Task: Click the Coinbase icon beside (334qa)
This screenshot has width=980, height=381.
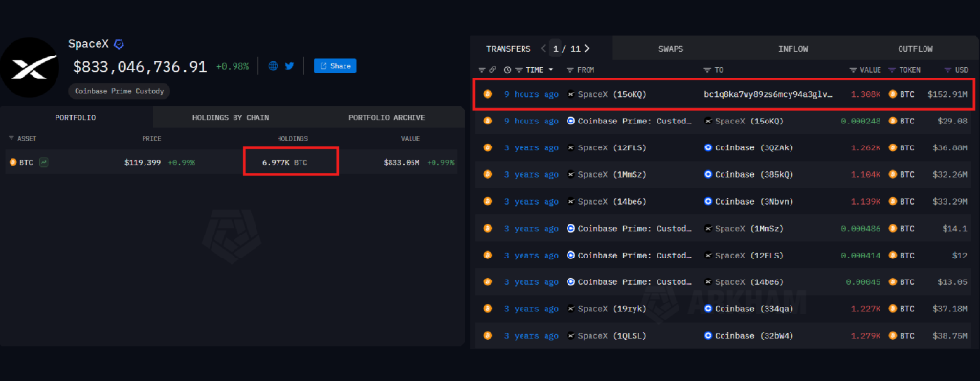Action: (708, 309)
